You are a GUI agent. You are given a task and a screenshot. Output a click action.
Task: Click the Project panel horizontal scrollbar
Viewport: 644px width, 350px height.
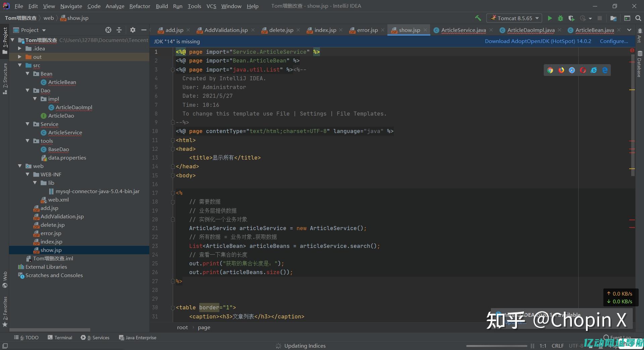point(50,330)
